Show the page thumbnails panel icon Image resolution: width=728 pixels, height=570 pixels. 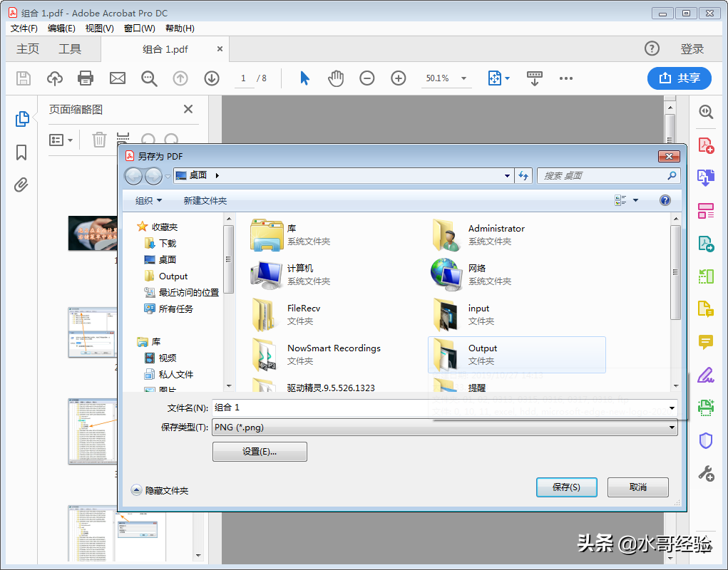[22, 119]
